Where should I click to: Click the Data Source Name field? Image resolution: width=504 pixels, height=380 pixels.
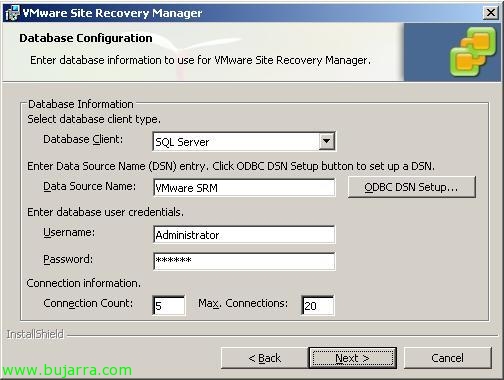pos(244,188)
